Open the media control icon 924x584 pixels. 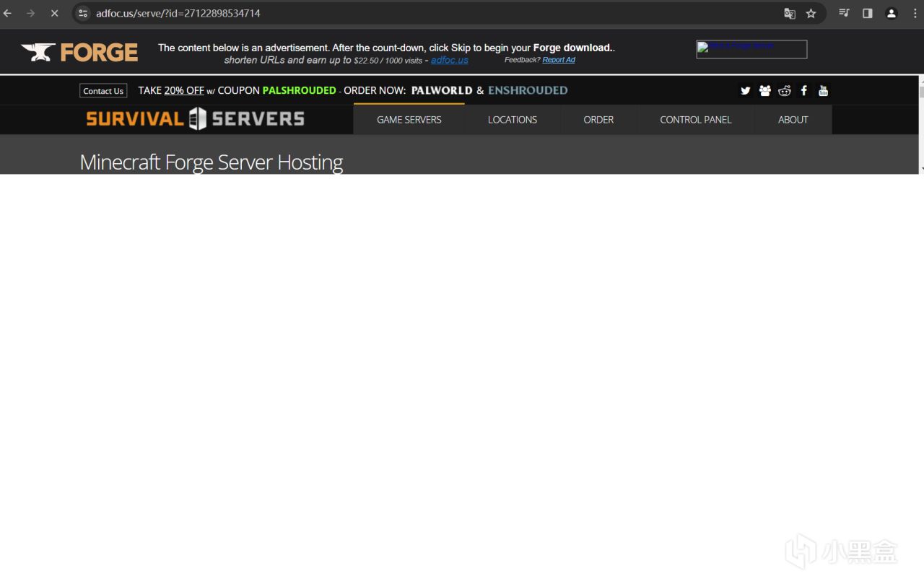[844, 13]
